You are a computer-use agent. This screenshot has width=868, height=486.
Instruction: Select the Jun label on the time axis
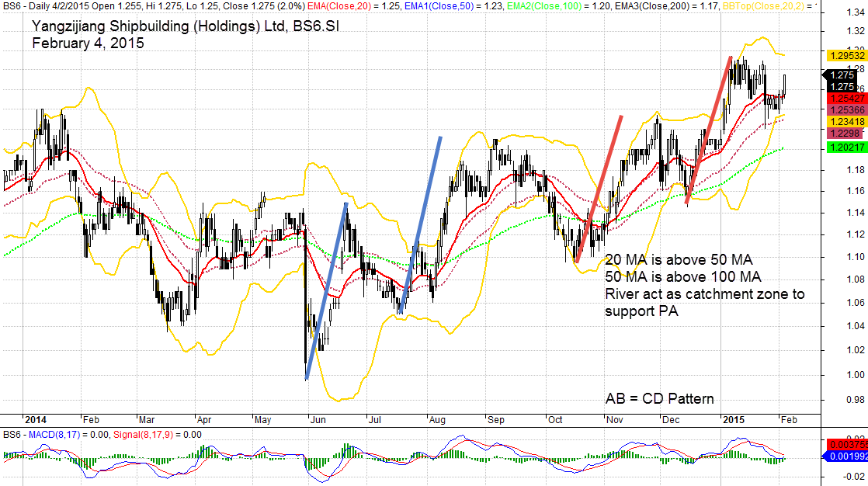pyautogui.click(x=318, y=419)
